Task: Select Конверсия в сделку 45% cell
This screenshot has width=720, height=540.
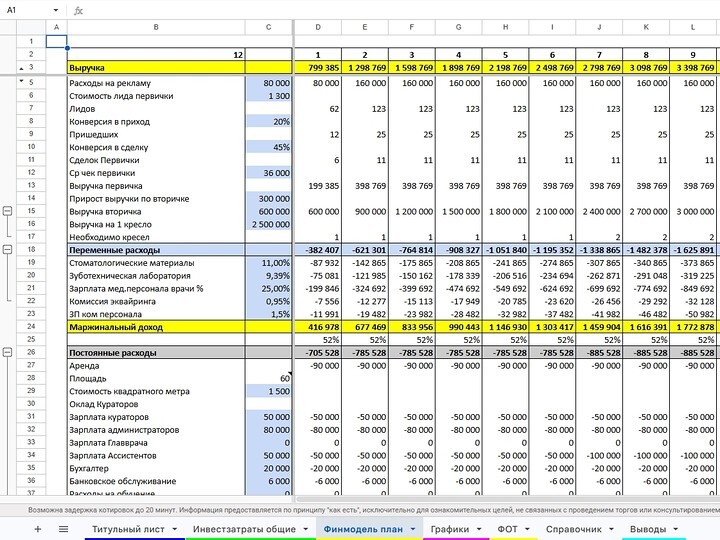Action: point(269,147)
